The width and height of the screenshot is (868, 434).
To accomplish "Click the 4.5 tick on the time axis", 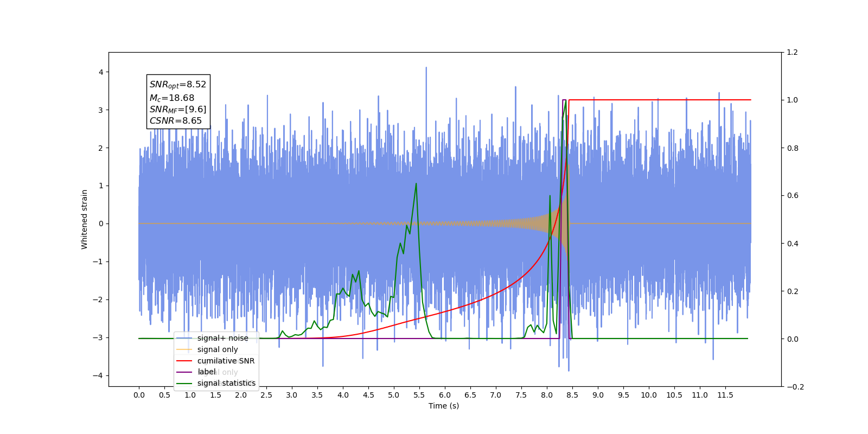I will 368,395.
